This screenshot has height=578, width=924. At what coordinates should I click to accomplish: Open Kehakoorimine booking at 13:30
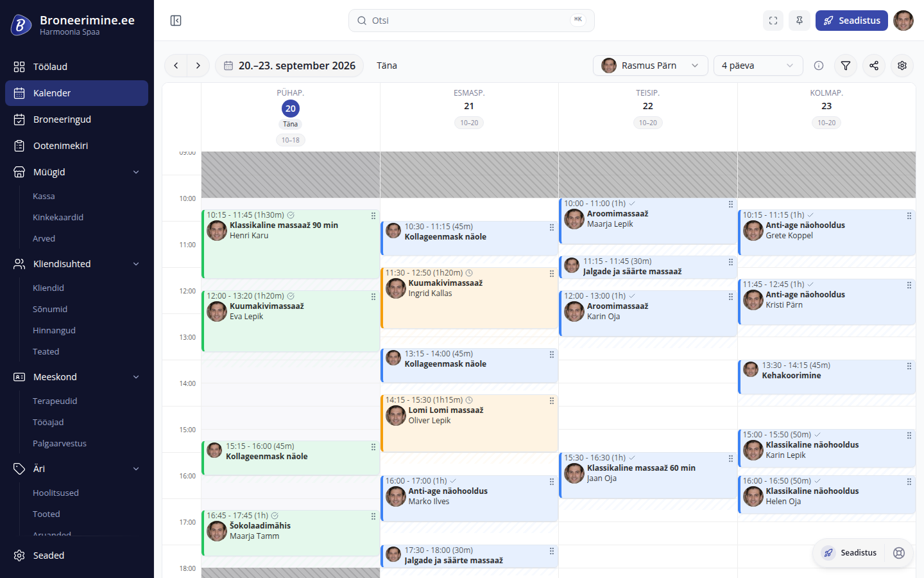[x=826, y=377]
